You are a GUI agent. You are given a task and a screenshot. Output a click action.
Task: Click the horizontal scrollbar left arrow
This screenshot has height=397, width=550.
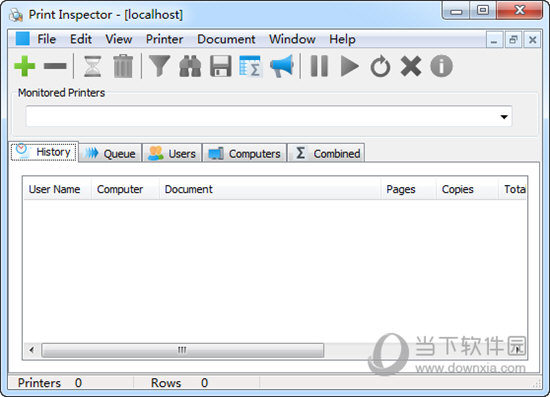[x=32, y=350]
